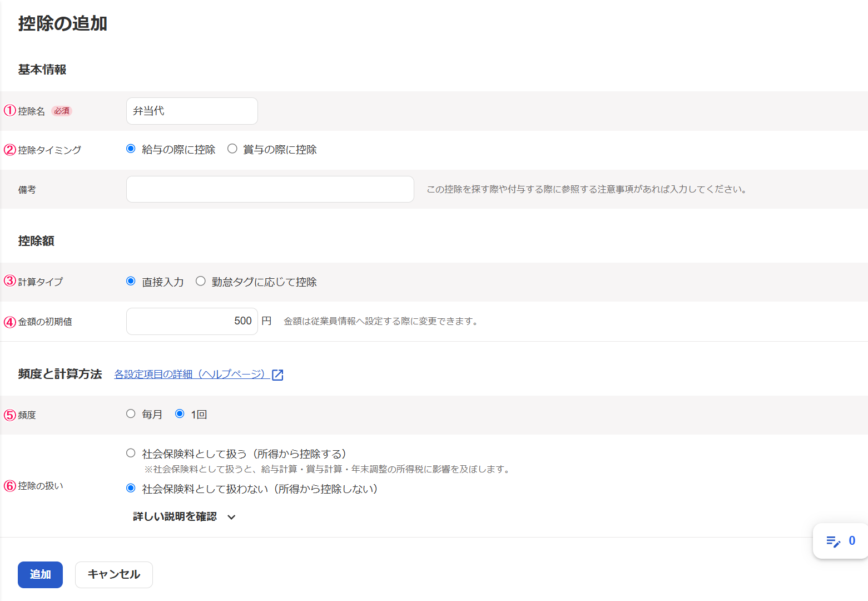Open 各設定項目の詳細（ヘルプページ） link
This screenshot has width=868, height=601.
tap(192, 374)
